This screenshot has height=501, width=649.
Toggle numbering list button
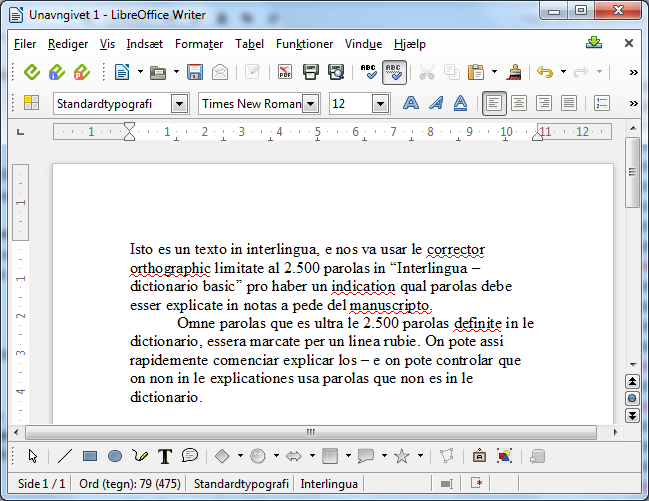[601, 103]
